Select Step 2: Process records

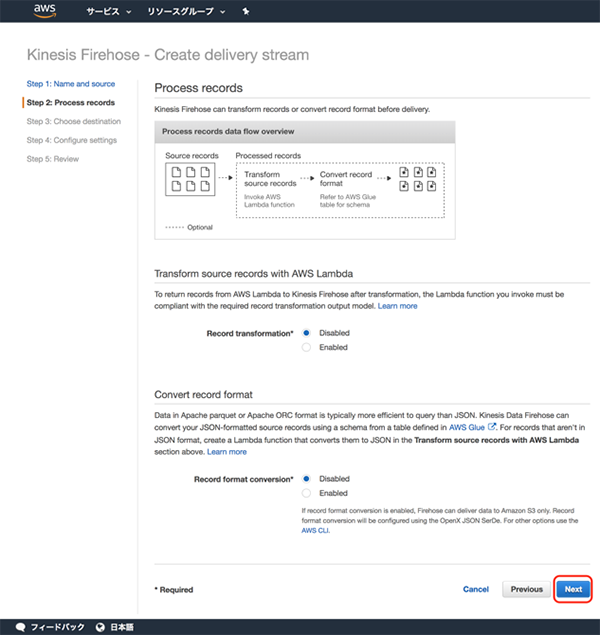pos(70,102)
